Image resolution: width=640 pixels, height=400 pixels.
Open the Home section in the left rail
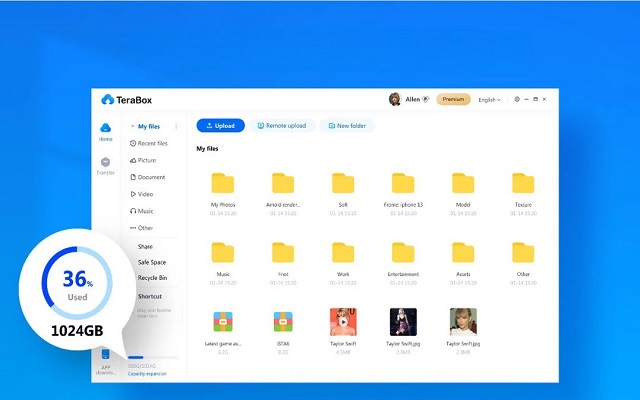point(105,132)
